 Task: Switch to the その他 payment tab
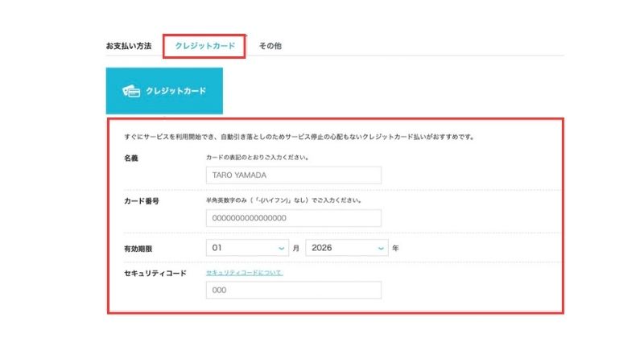click(x=270, y=46)
